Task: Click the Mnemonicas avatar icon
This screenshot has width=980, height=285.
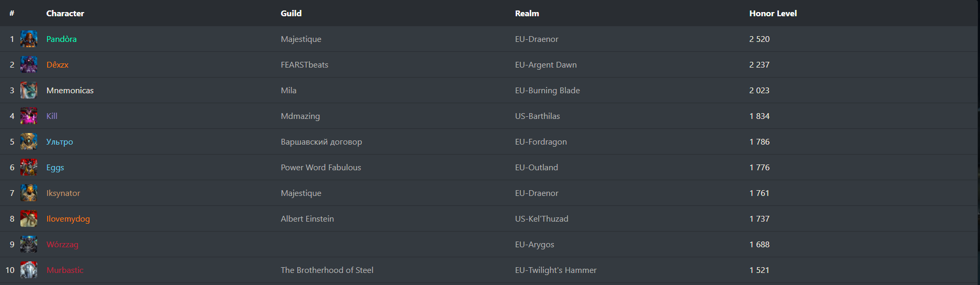Action: click(x=29, y=90)
